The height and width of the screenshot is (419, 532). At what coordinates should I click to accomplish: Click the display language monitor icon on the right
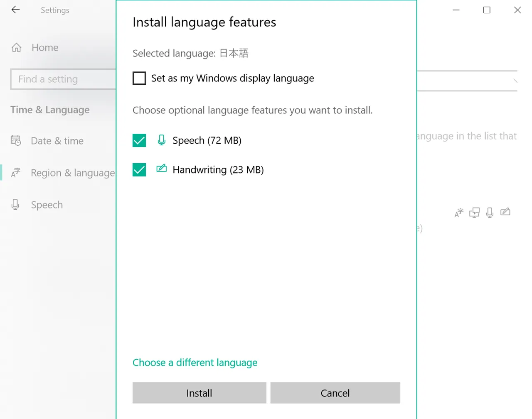(x=474, y=212)
